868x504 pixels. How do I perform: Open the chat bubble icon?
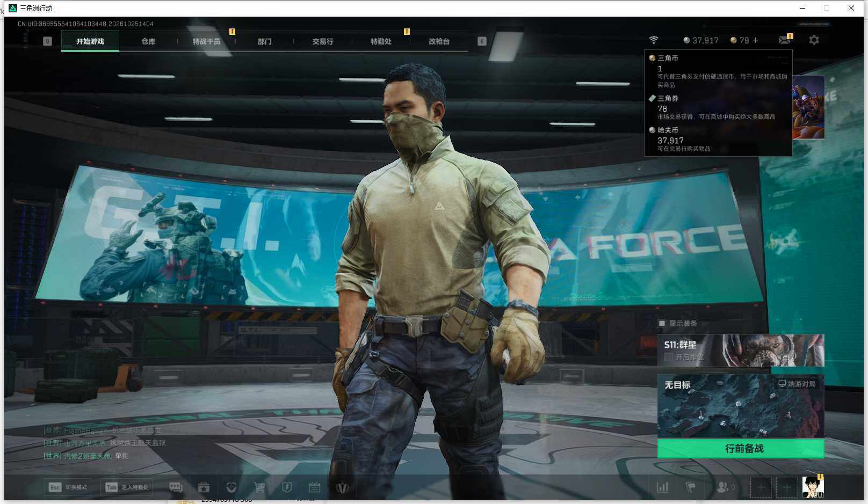176,487
